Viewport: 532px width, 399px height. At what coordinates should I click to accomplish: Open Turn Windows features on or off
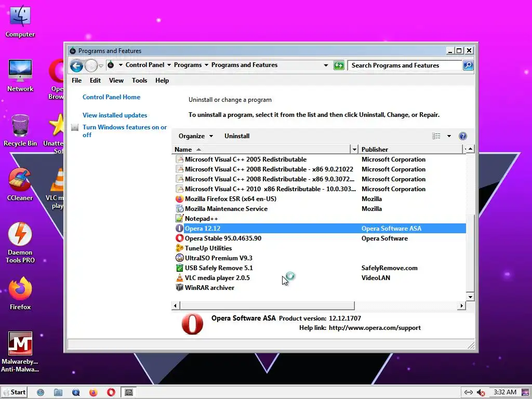point(125,131)
